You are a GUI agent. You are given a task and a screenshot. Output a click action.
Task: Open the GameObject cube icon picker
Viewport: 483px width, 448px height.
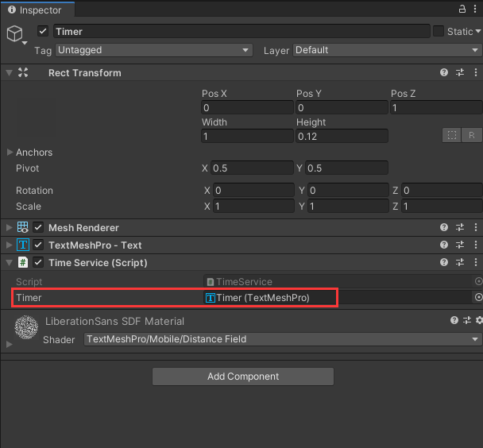pos(15,33)
